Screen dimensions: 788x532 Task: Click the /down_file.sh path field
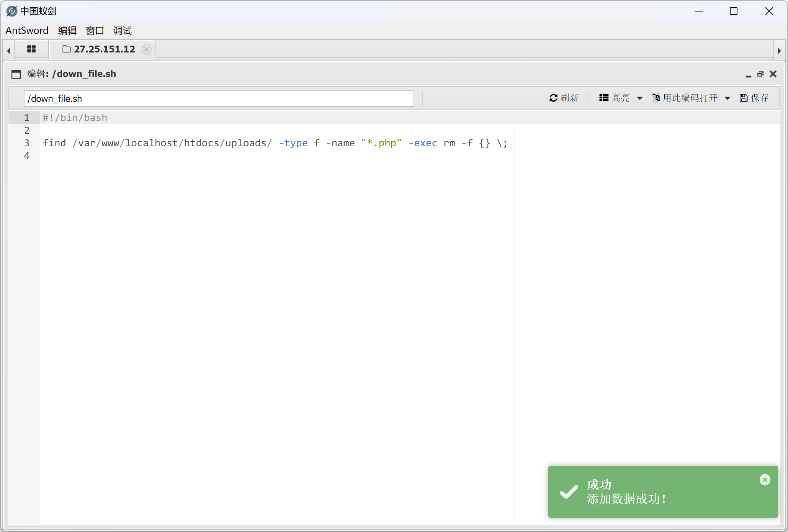[x=218, y=98]
